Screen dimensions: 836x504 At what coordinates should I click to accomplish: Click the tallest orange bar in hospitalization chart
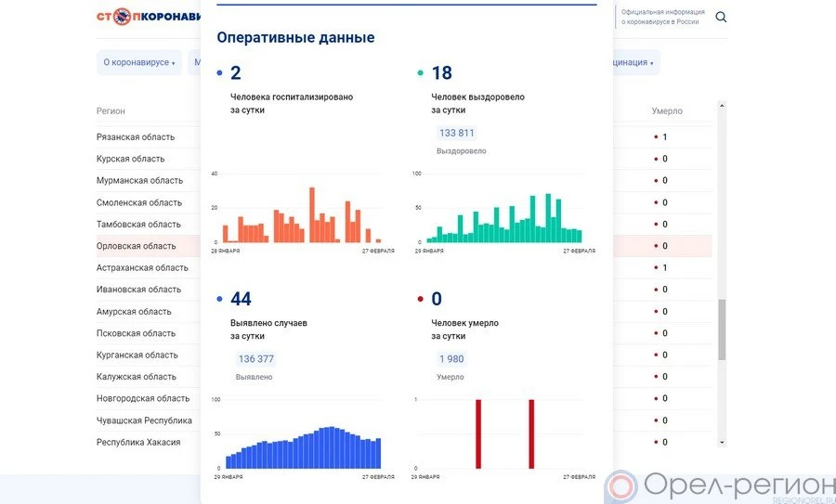tap(312, 215)
